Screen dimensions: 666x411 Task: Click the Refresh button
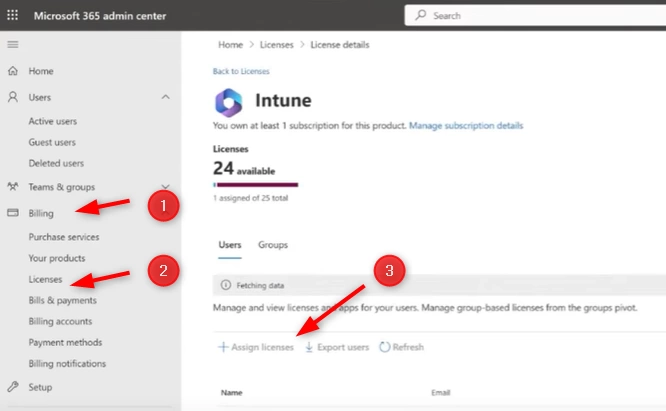tap(401, 347)
